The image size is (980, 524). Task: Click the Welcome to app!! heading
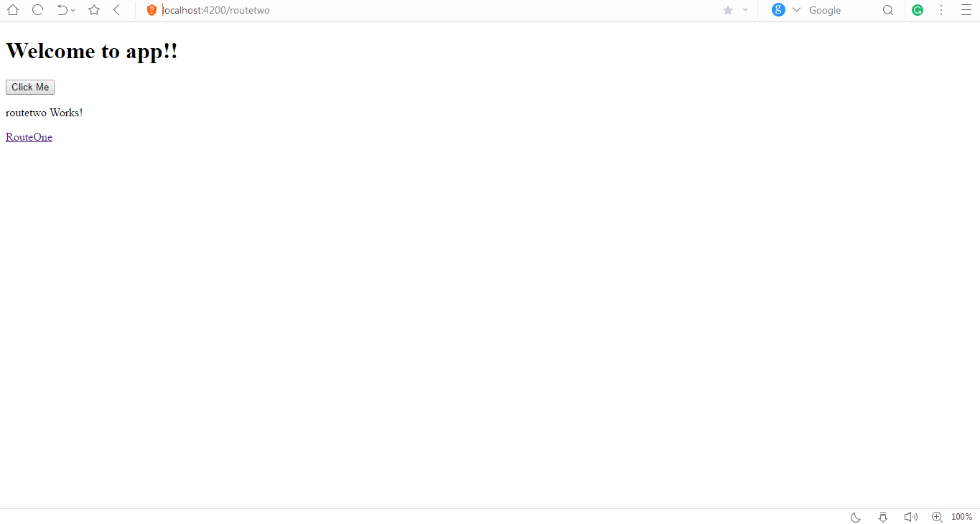(x=92, y=51)
